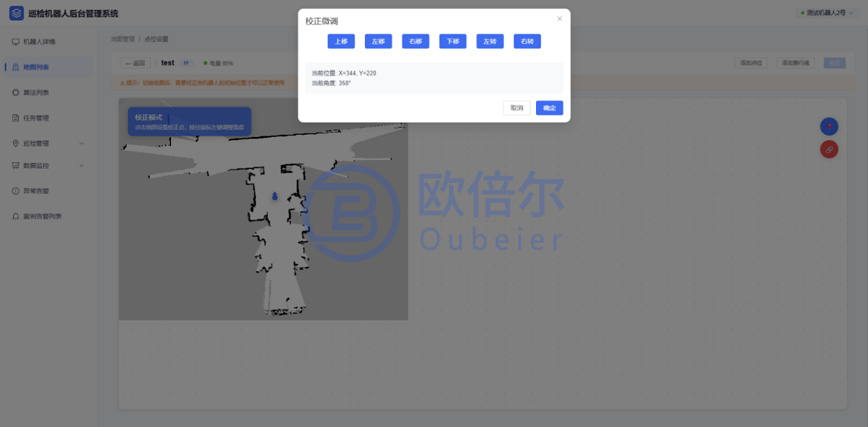Screen dimensions: 868x427
Task: Click the location icon beside 巡检管理
Action: tap(16, 143)
